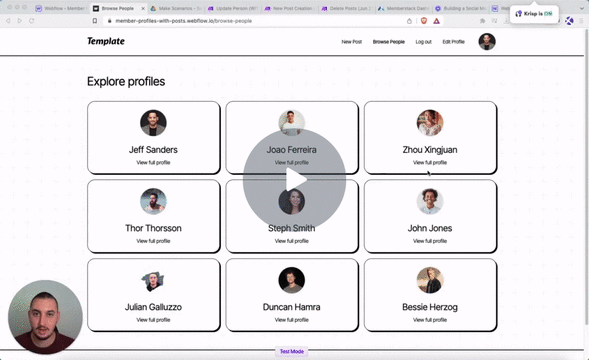View full profile of Jeff Sanders
The width and height of the screenshot is (589, 360).
(x=153, y=162)
